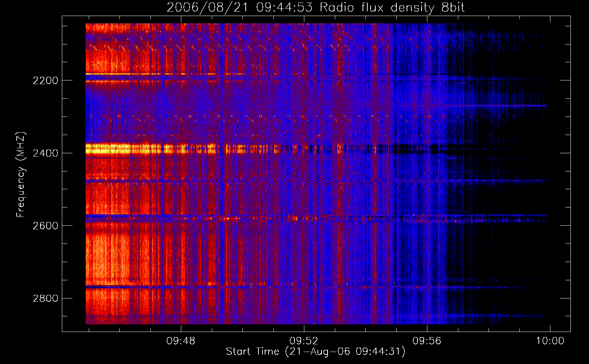Click the 09:56 time axis label
Viewport: 589px width, 364px height.
(x=427, y=341)
